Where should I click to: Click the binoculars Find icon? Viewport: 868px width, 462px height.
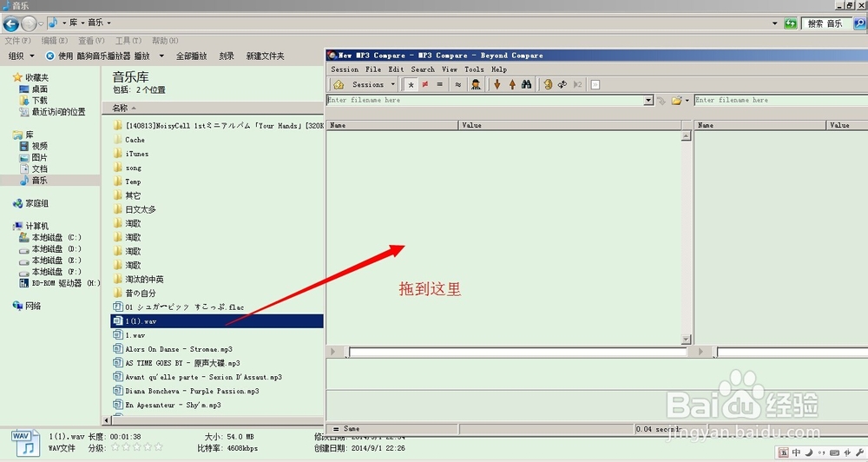(527, 85)
